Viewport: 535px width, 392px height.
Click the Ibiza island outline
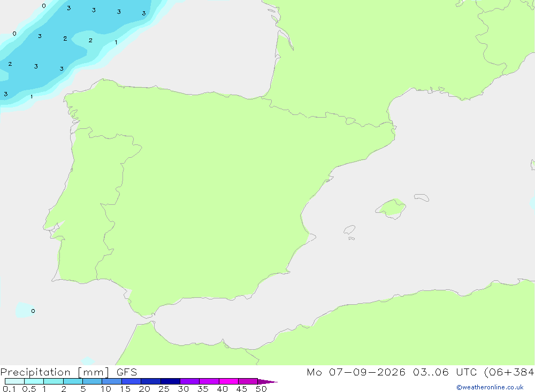349,230
